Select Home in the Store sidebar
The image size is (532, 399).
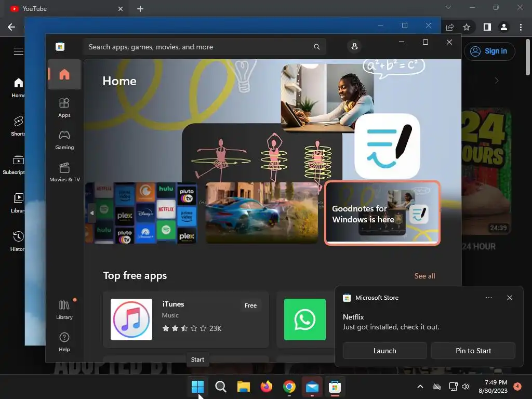(x=64, y=74)
